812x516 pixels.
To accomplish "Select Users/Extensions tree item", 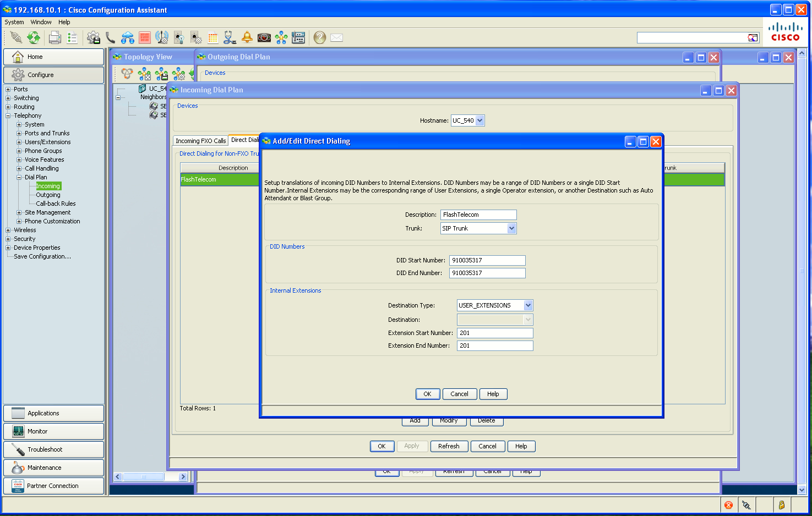I will 47,142.
